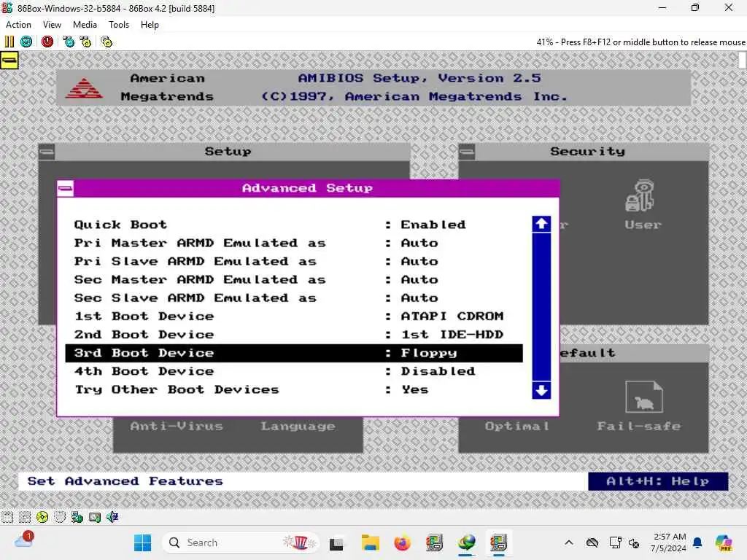Click Setup panel control box

coord(47,152)
